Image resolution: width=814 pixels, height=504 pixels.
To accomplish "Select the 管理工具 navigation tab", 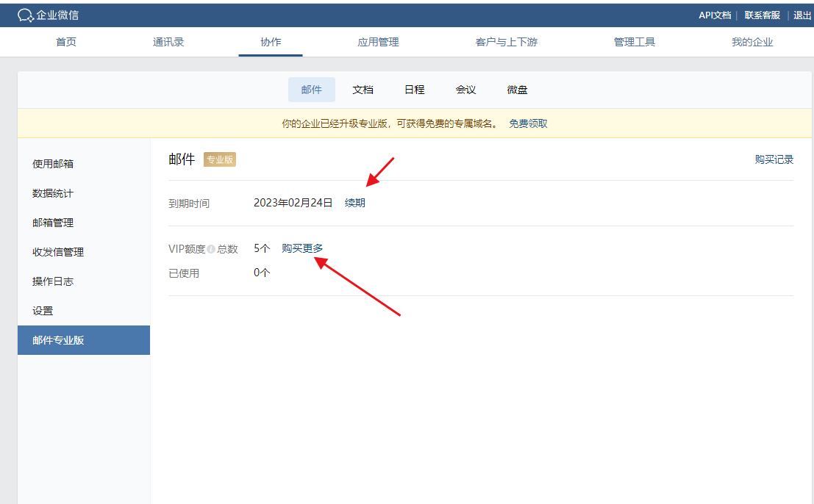I will click(634, 42).
